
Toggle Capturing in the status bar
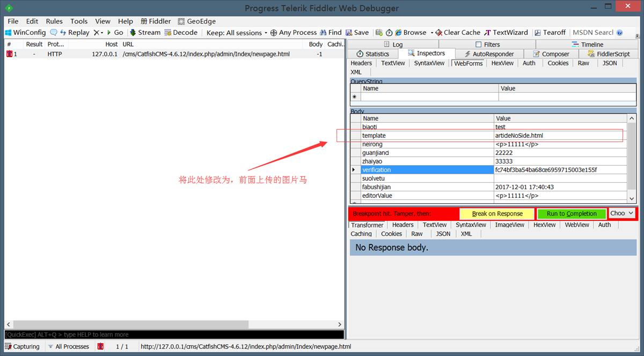pos(22,346)
